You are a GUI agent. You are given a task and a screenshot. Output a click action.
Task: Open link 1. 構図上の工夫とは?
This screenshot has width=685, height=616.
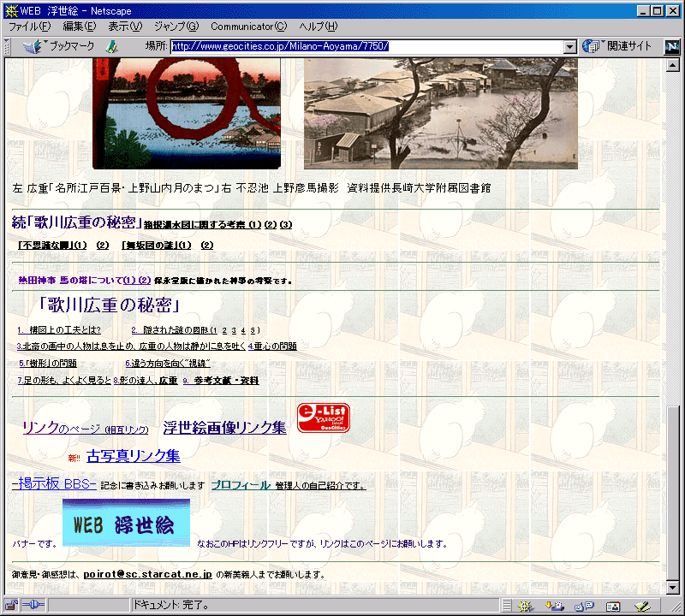click(59, 330)
